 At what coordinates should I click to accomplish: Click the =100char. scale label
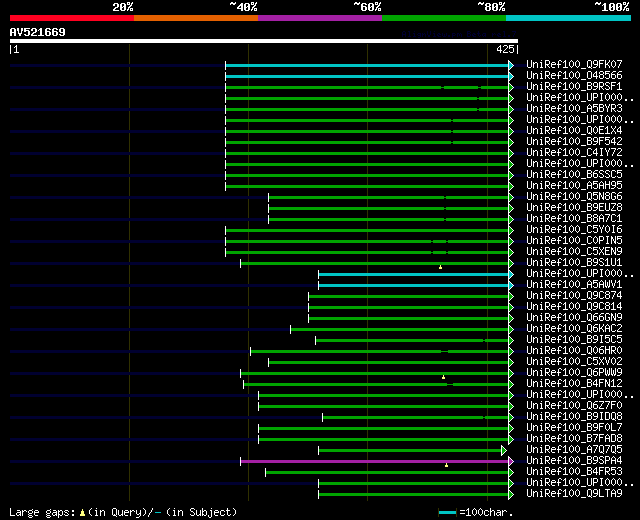[x=486, y=512]
